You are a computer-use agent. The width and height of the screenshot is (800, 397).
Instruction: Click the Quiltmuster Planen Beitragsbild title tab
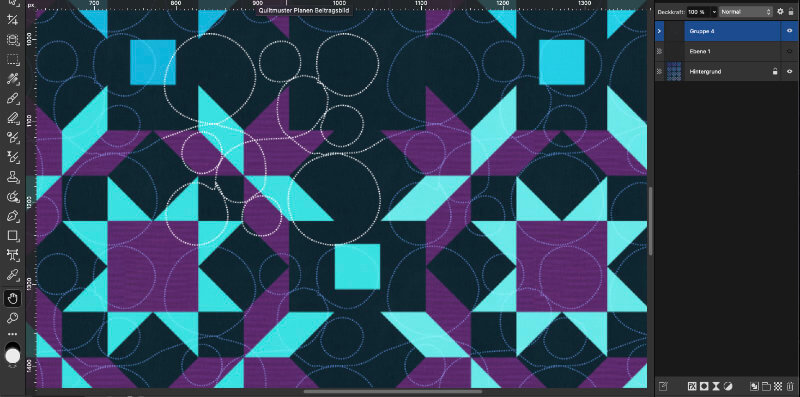(x=304, y=11)
